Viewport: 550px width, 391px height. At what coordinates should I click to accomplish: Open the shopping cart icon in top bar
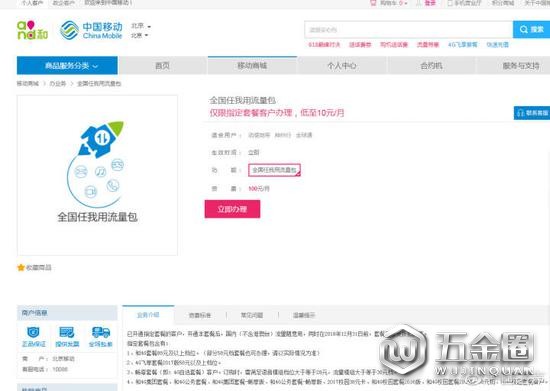(373, 3)
